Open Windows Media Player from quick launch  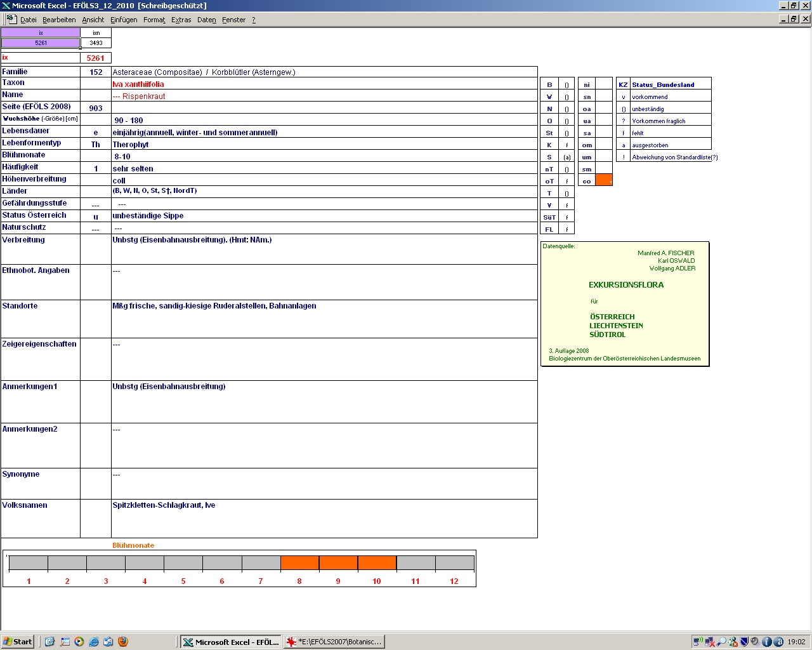(79, 642)
